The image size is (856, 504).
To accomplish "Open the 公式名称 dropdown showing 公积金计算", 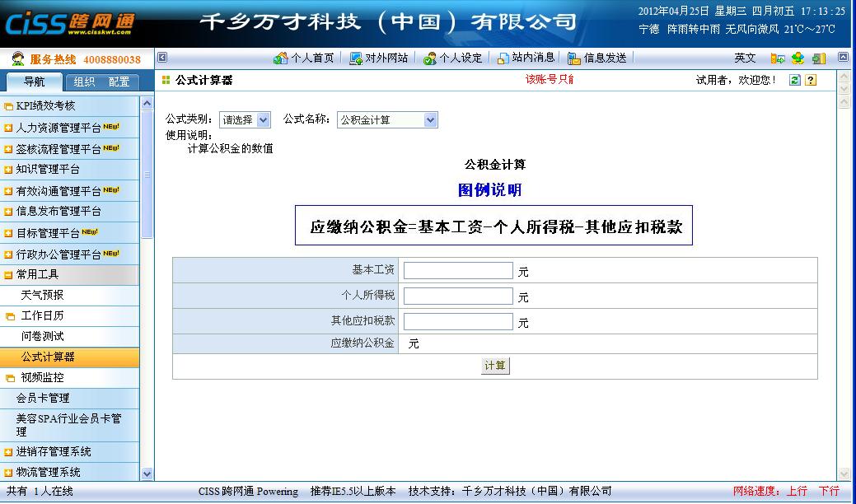I will [x=386, y=119].
